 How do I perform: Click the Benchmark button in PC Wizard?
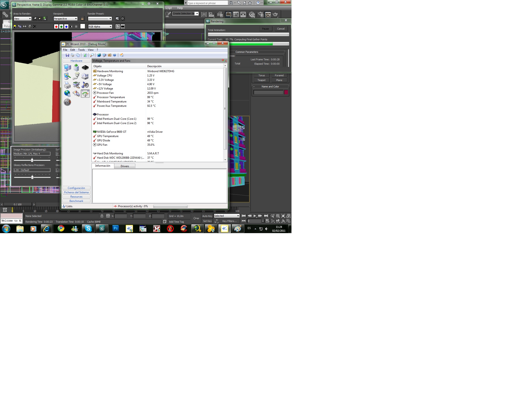[76, 201]
